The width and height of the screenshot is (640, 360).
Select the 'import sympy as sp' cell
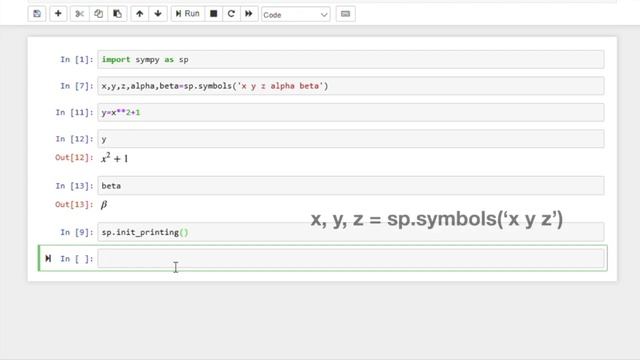tap(351, 60)
